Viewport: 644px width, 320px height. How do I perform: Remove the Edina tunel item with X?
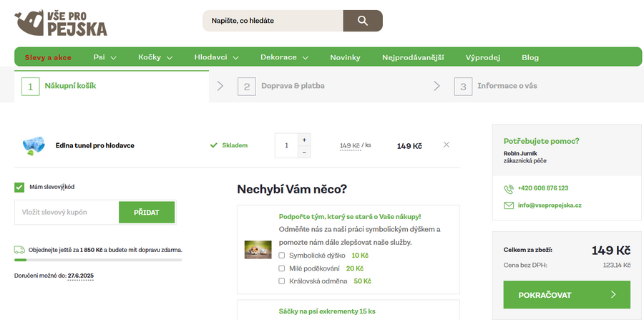tap(447, 145)
